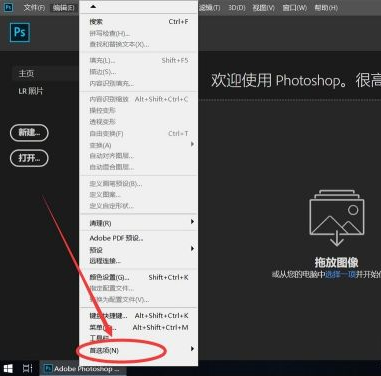Open Task View on the taskbar

click(x=28, y=368)
